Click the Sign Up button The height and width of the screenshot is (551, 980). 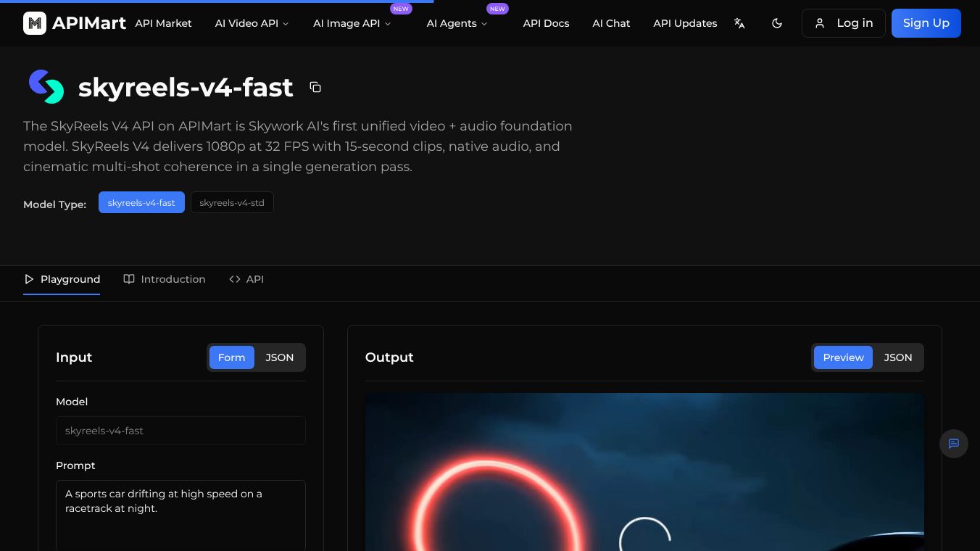926,22
